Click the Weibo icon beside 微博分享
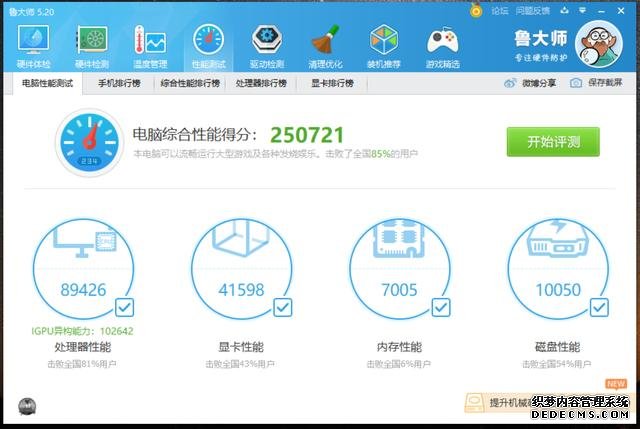The height and width of the screenshot is (429, 640). [510, 83]
